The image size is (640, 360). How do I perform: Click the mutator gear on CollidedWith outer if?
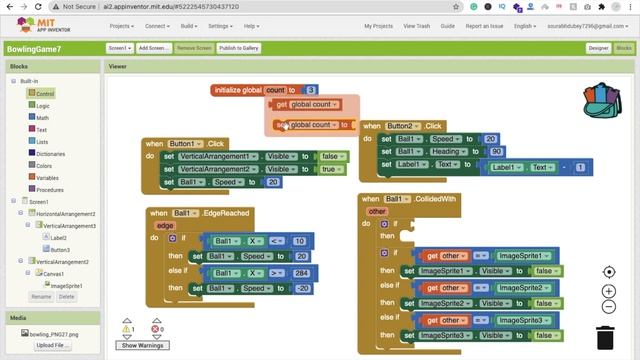click(x=384, y=224)
